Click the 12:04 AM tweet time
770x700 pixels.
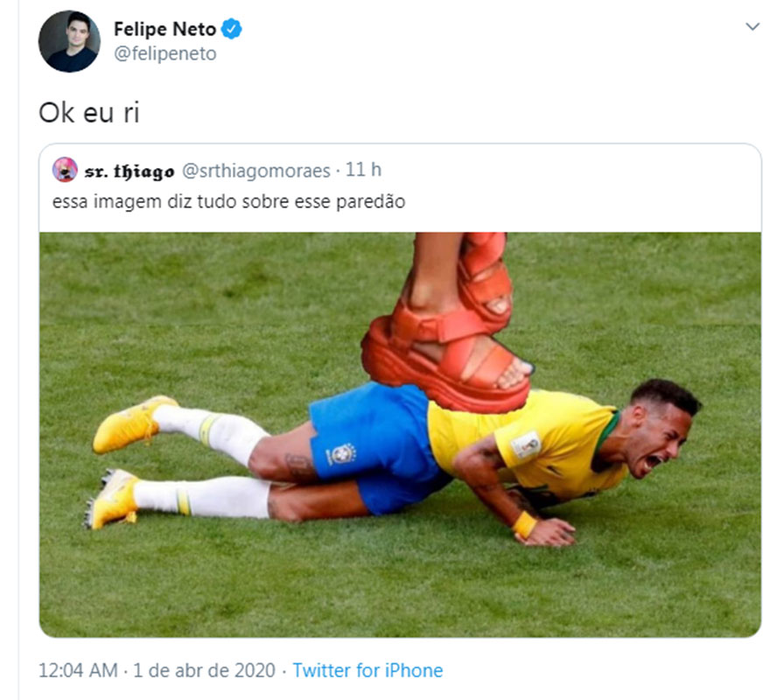tap(78, 670)
